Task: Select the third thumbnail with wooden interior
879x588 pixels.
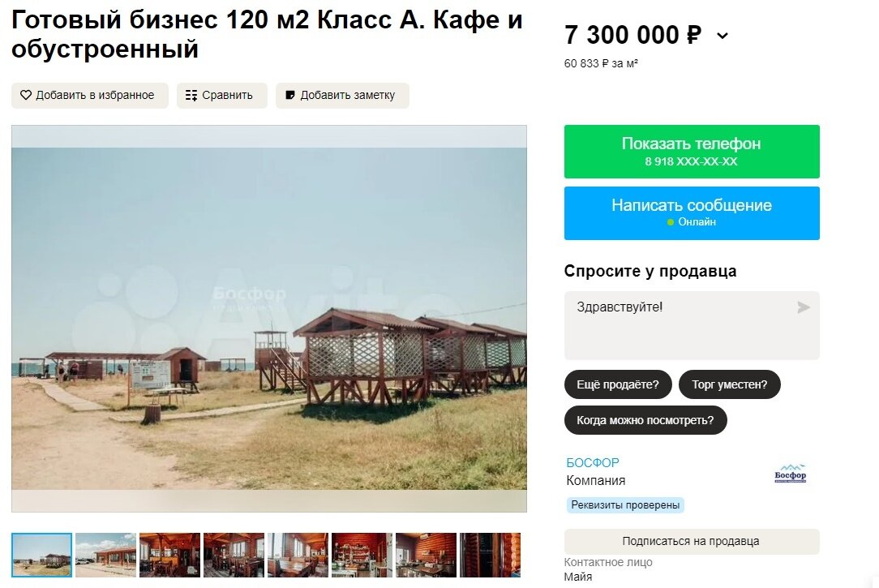Action: pos(169,555)
